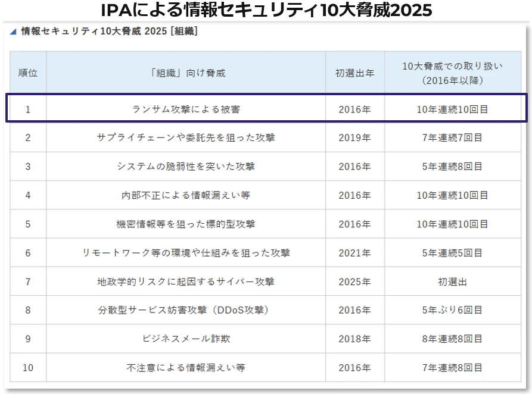Select the 2021年 first-selected year cell
The height and width of the screenshot is (394, 532).
[354, 252]
